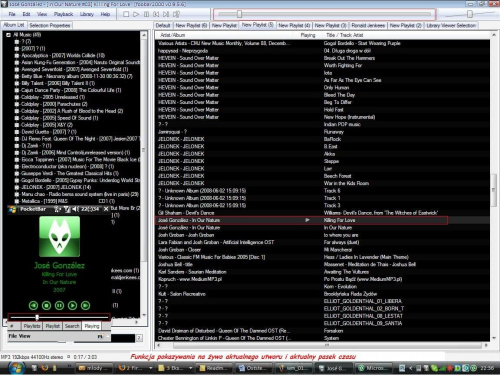Select the New Playlist (4) tab
Image resolution: width=500 pixels, height=375 pixels.
(294, 26)
